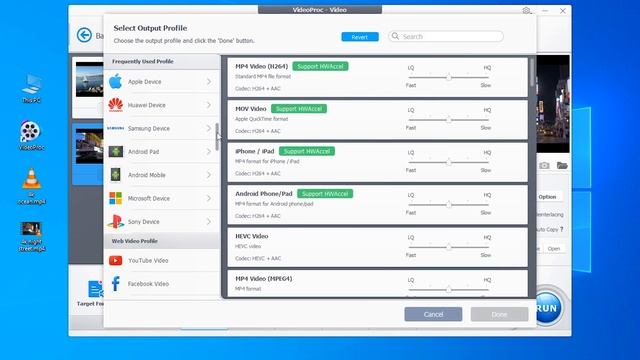
Task: Click Support HWAccel badge on MP4 Video (H264)
Action: tap(320, 66)
